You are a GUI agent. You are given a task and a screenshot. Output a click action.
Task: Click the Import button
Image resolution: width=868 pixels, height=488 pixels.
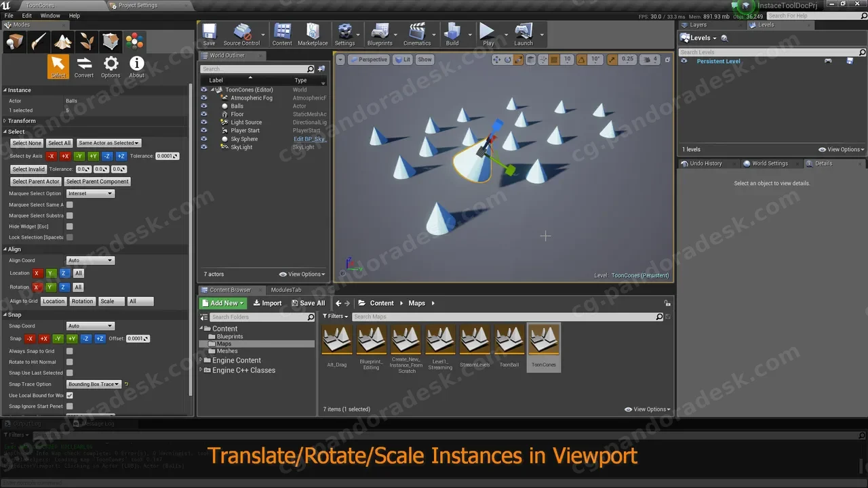[x=267, y=303]
